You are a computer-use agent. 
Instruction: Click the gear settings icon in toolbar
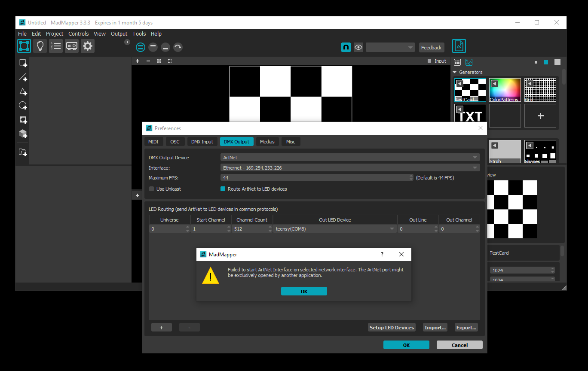point(88,46)
